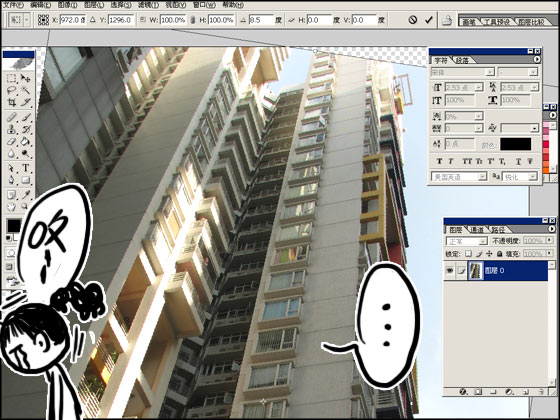Click the rotation angle field 8.5
This screenshot has width=560, height=420.
pos(260,20)
